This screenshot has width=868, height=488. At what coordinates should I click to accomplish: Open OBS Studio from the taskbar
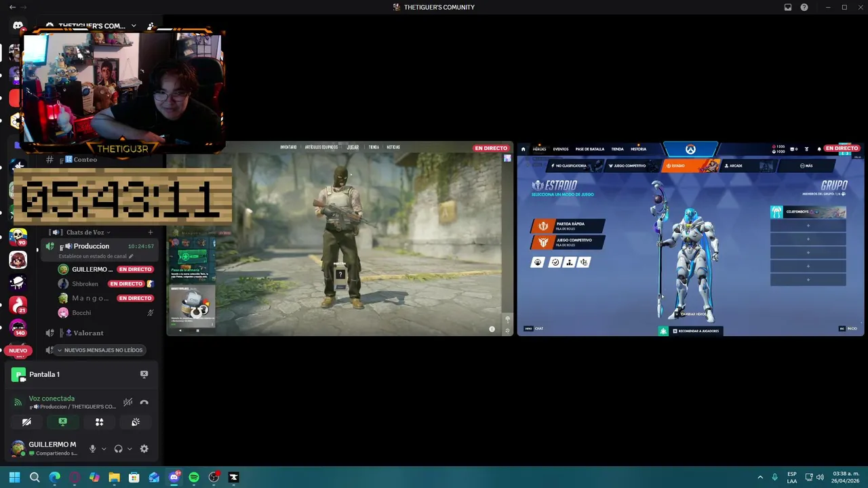[214, 477]
